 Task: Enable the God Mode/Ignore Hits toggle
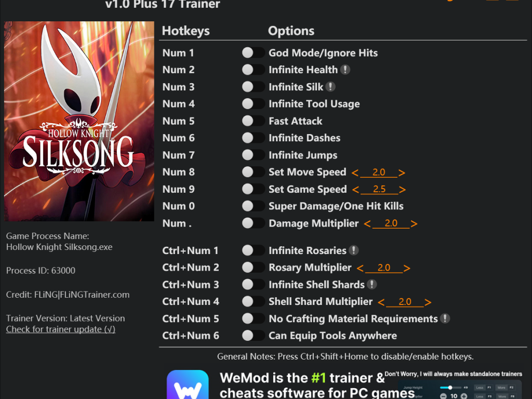pyautogui.click(x=253, y=52)
